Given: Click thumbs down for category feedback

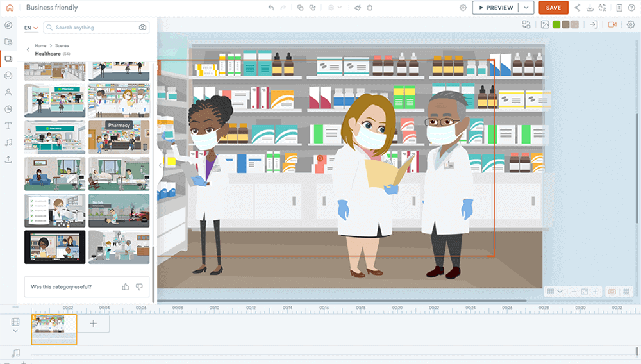Looking at the screenshot, I should click(139, 287).
